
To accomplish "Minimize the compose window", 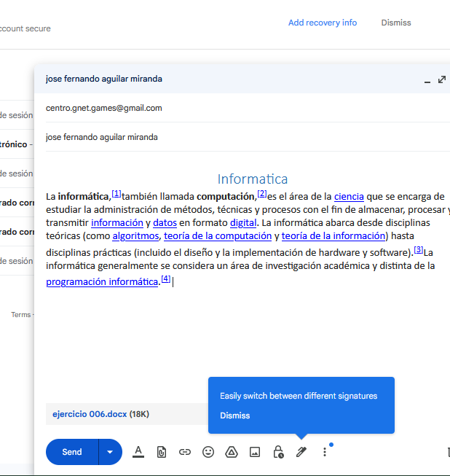I will point(427,80).
